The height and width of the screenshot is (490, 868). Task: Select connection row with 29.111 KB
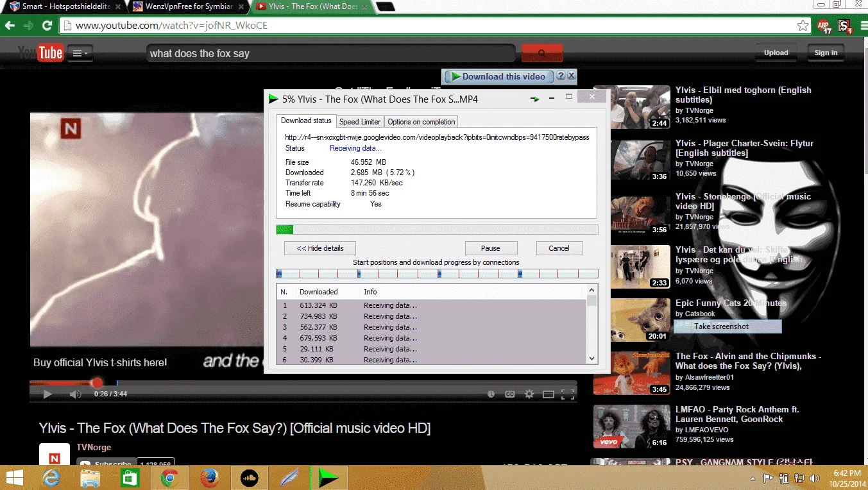[x=432, y=349]
